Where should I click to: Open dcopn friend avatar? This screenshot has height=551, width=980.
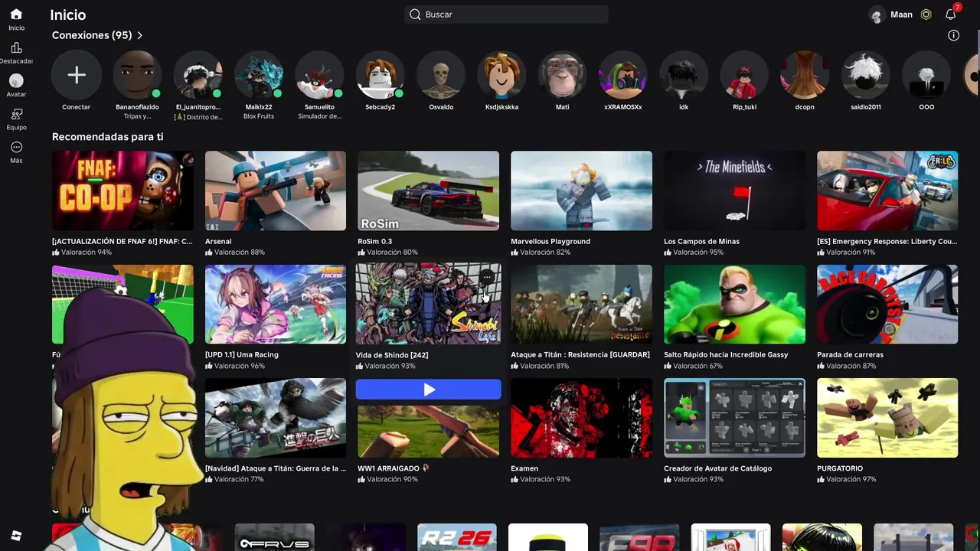pyautogui.click(x=805, y=75)
